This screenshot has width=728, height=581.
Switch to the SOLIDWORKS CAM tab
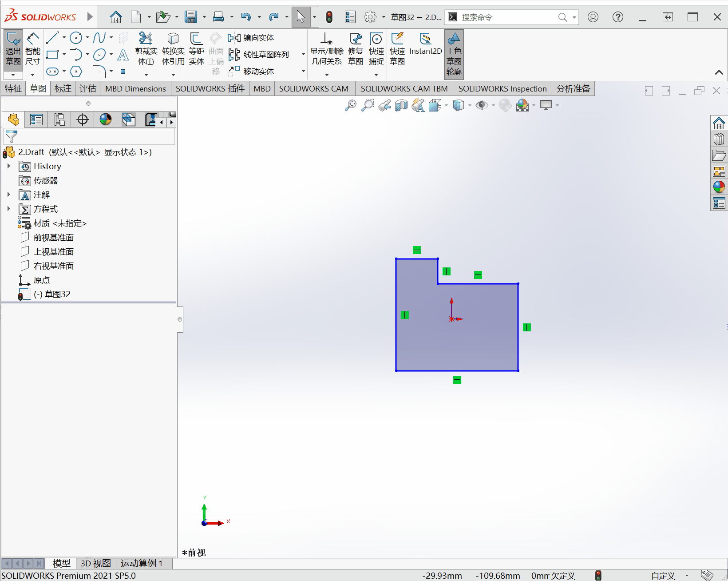pos(314,88)
